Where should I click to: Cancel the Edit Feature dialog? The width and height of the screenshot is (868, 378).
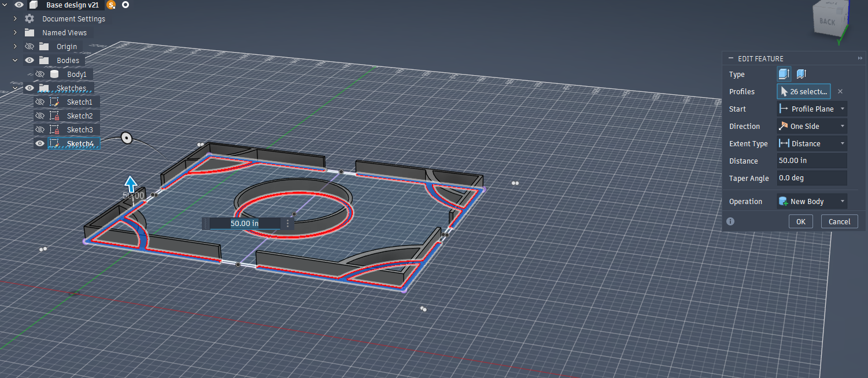pyautogui.click(x=839, y=221)
